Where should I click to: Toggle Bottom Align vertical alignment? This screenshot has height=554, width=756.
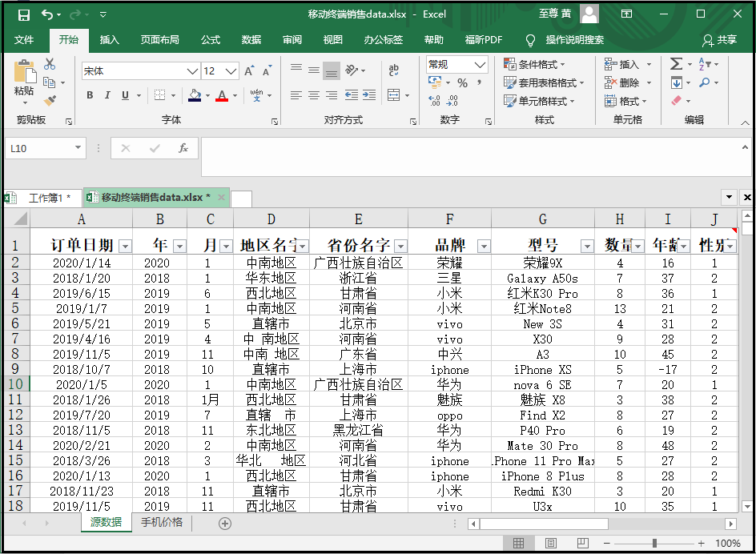tap(332, 71)
